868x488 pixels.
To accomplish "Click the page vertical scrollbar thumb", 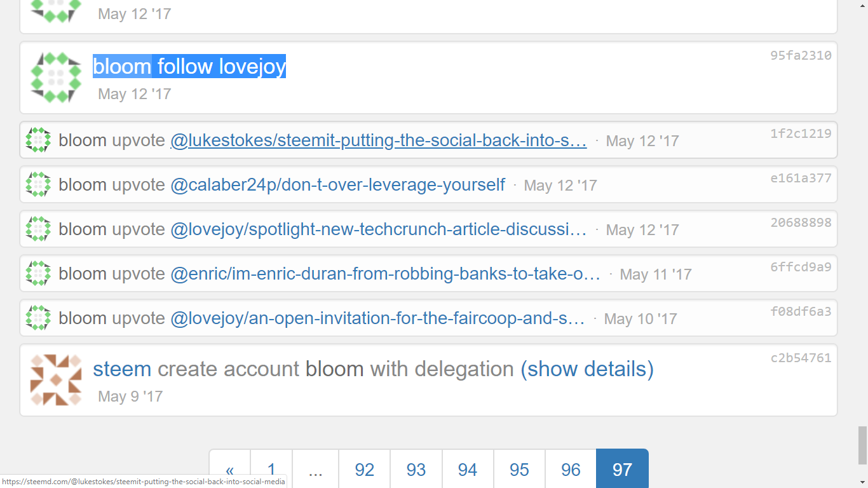I will (862, 445).
